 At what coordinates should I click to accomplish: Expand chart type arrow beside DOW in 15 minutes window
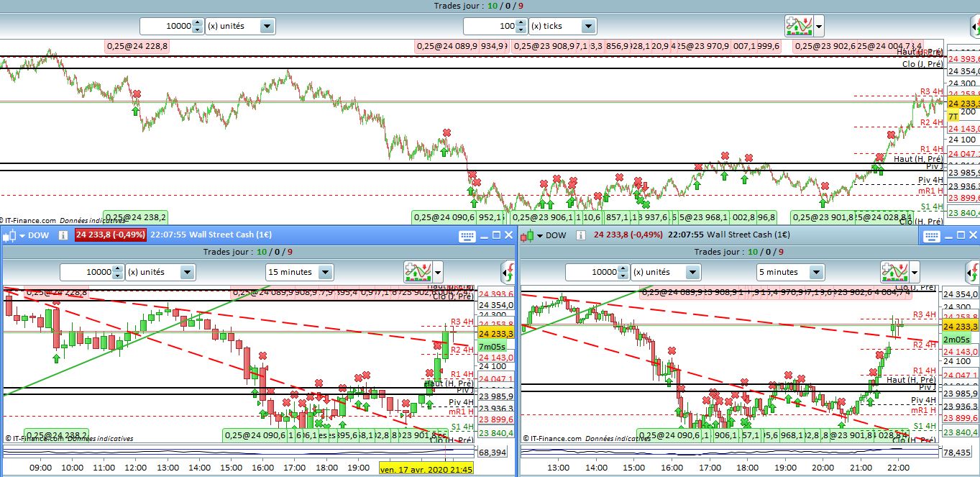pos(22,235)
